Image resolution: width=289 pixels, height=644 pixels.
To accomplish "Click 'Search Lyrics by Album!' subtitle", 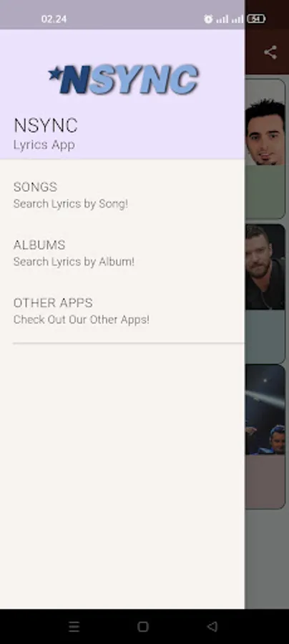I will pyautogui.click(x=74, y=262).
